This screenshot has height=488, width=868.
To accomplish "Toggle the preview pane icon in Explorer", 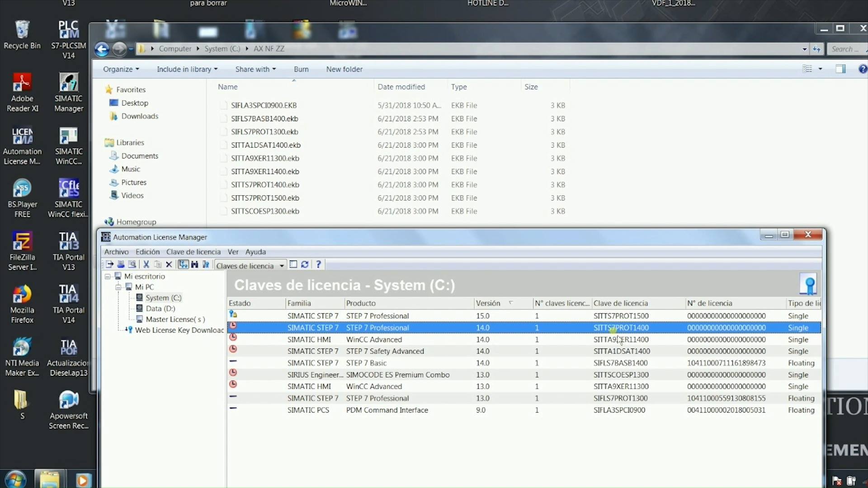I will click(x=840, y=69).
